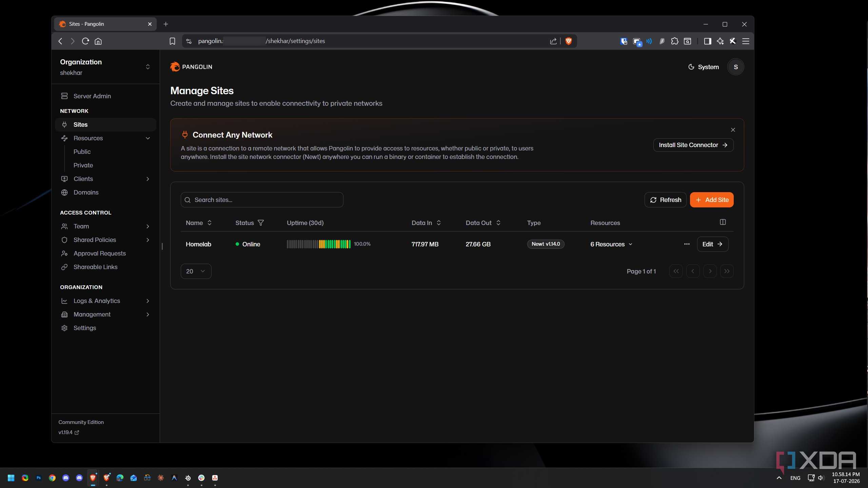Viewport: 868px width, 488px height.
Task: Close the Sites - Pangolin tab
Action: 150,24
